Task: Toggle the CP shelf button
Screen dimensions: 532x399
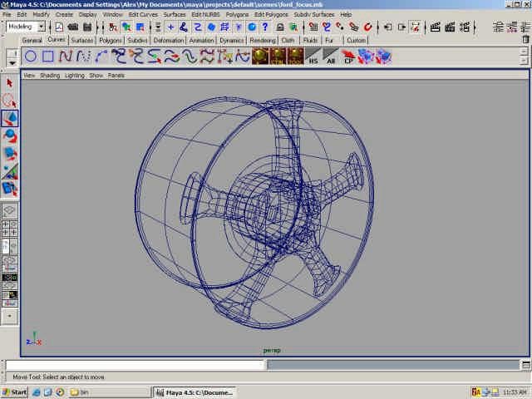Action: (349, 57)
